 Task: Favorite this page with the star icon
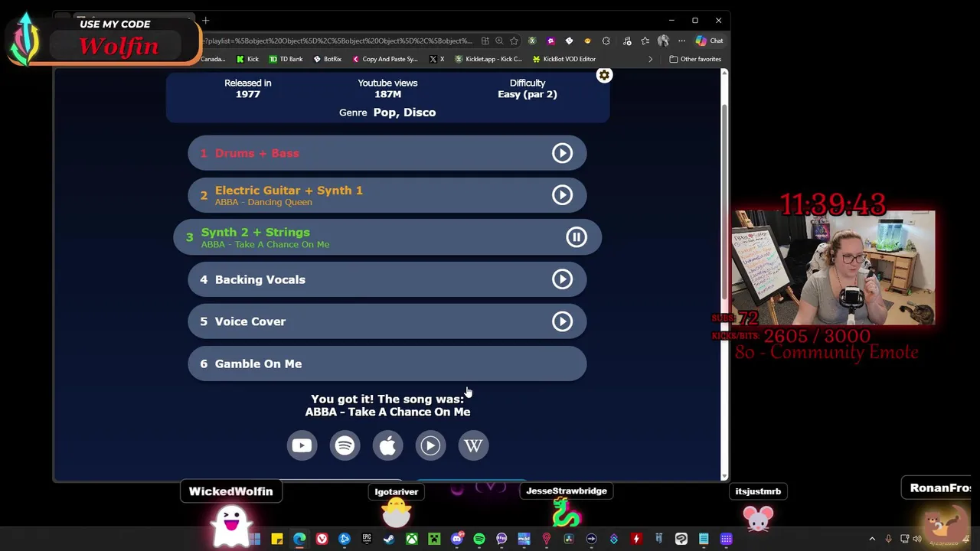tap(514, 41)
